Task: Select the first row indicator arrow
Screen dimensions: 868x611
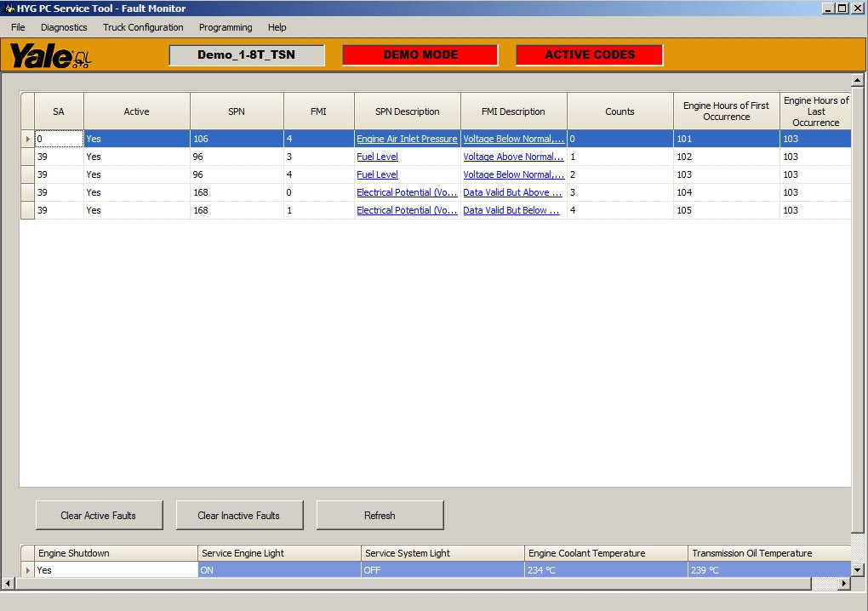Action: click(27, 139)
